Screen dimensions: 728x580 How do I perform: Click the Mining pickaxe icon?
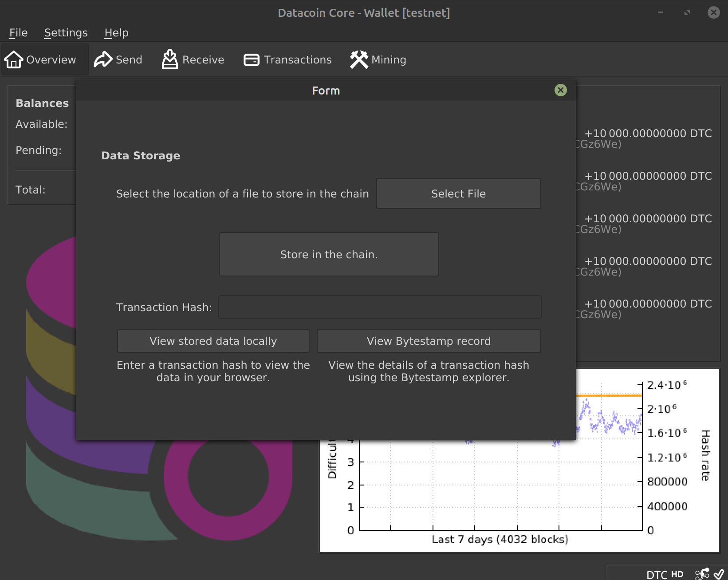point(359,59)
